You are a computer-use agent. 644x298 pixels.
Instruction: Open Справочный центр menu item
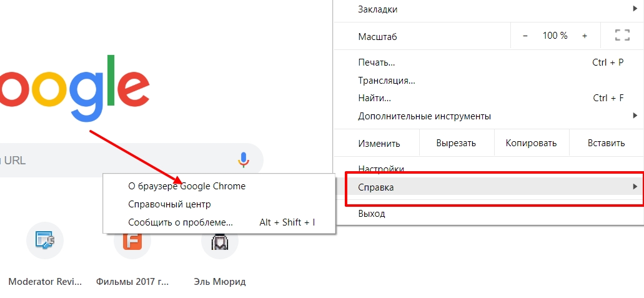click(169, 204)
